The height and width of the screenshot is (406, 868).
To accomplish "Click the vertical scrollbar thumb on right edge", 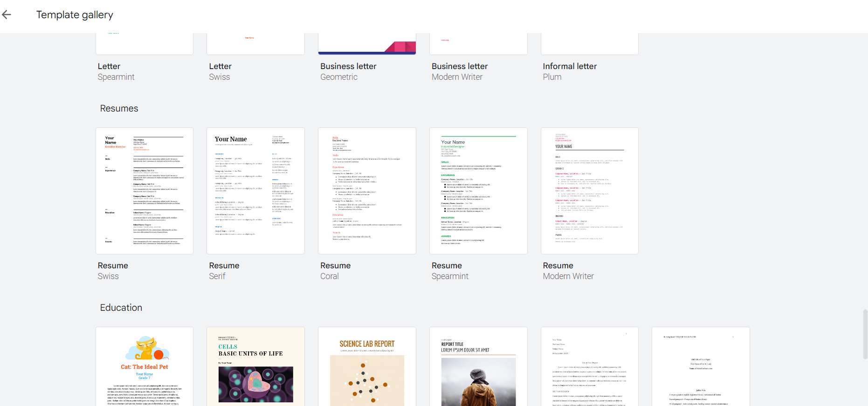I will click(x=865, y=334).
